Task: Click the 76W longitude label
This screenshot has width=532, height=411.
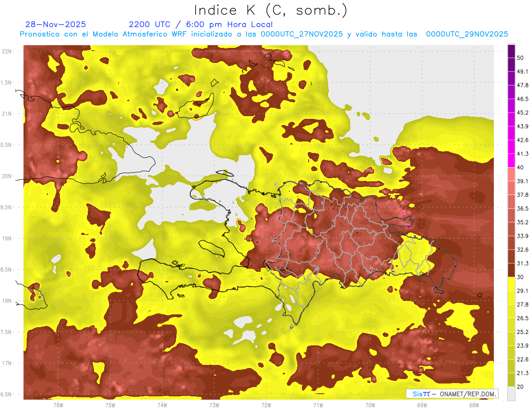Action: 58,405
